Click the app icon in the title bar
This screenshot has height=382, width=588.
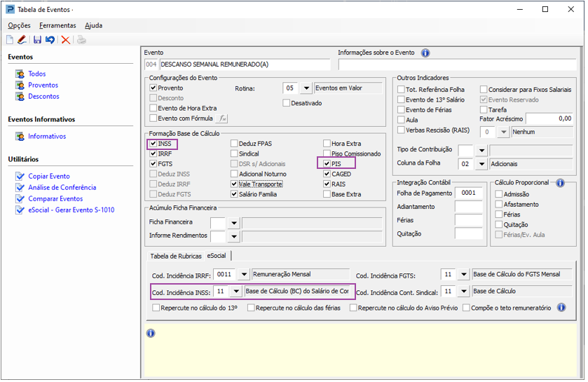pos(10,9)
